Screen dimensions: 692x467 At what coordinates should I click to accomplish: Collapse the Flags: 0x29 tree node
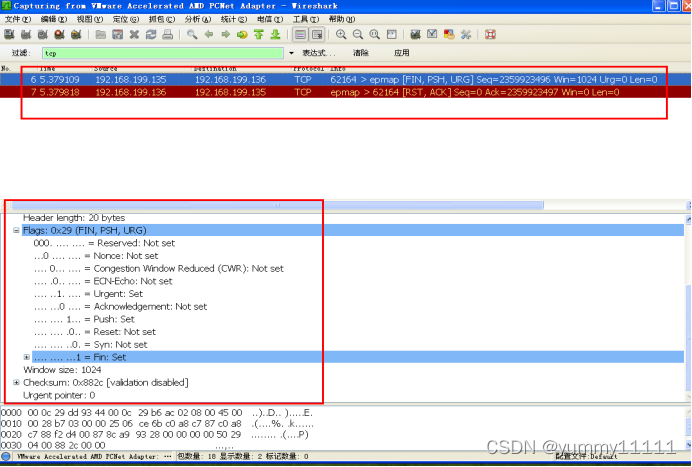coord(17,230)
